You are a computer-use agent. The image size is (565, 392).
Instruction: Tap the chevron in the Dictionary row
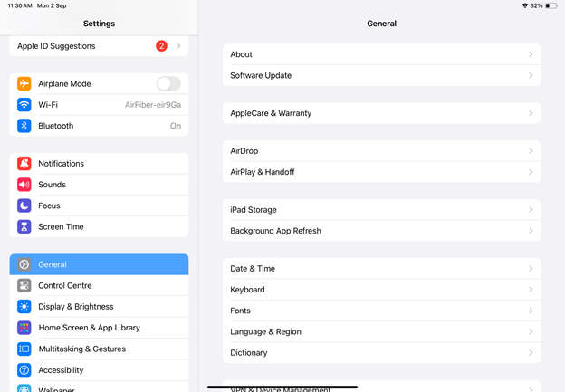(531, 353)
